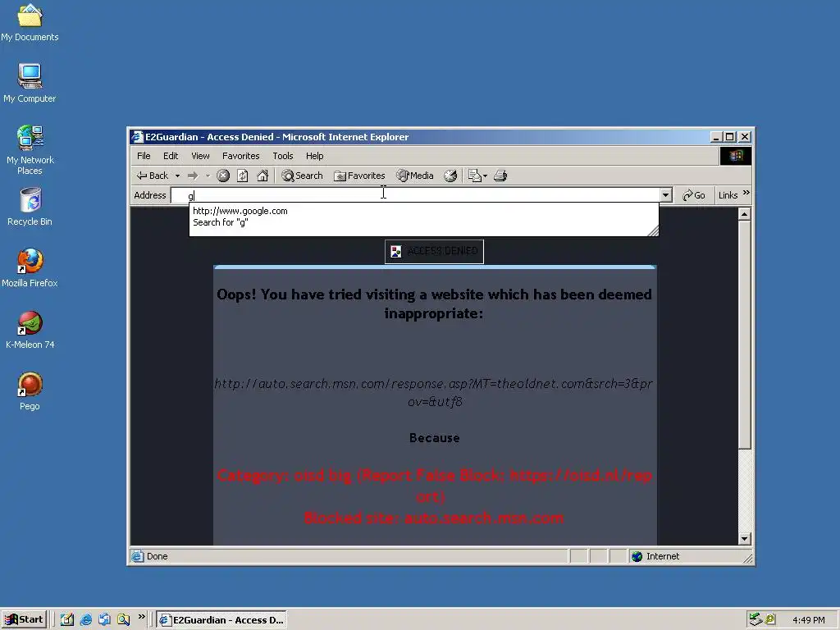This screenshot has width=840, height=630.
Task: Select the Recycle Bin icon
Action: tap(30, 207)
